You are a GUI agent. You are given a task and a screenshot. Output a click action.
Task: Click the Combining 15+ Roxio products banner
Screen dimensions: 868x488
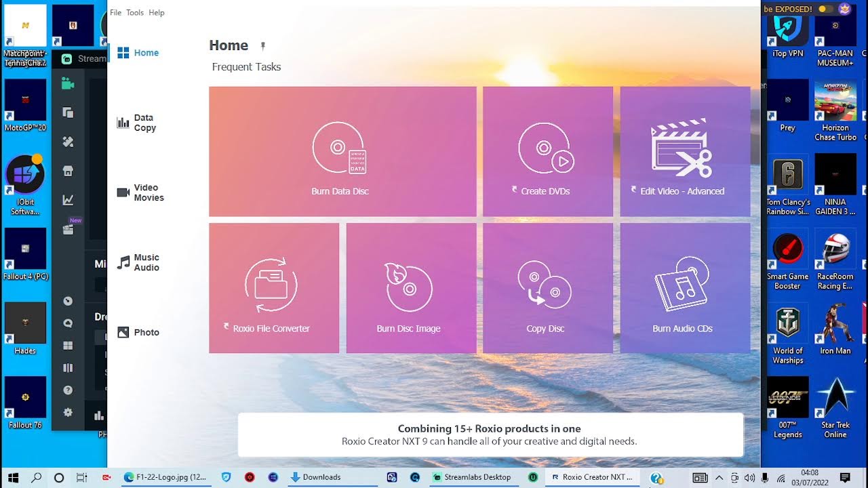click(x=490, y=434)
